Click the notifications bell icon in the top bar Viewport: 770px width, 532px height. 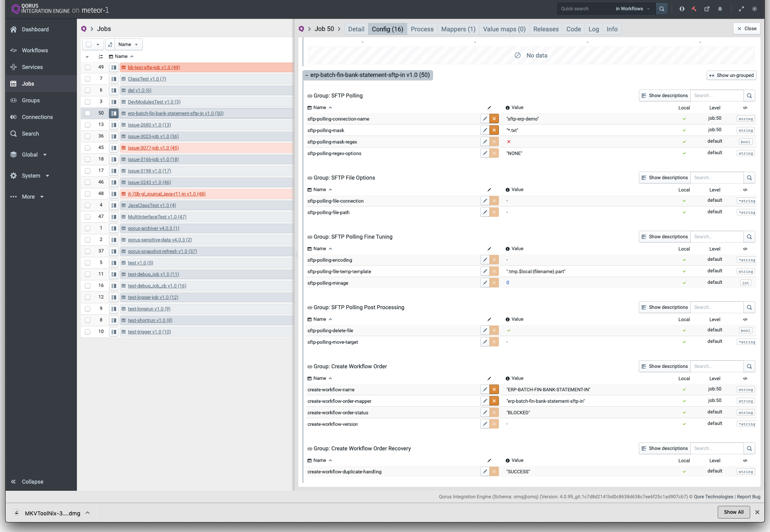[x=720, y=9]
